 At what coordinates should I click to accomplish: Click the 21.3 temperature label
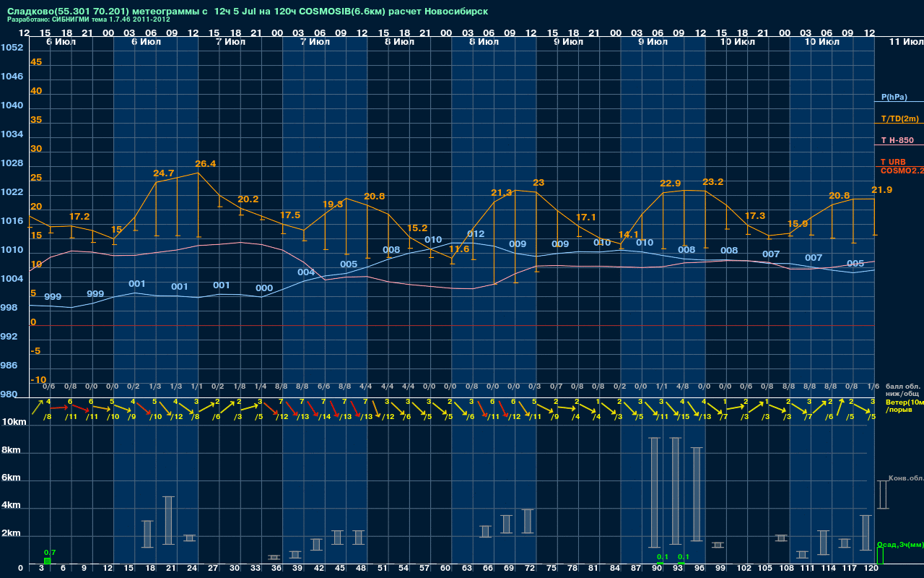(x=501, y=193)
